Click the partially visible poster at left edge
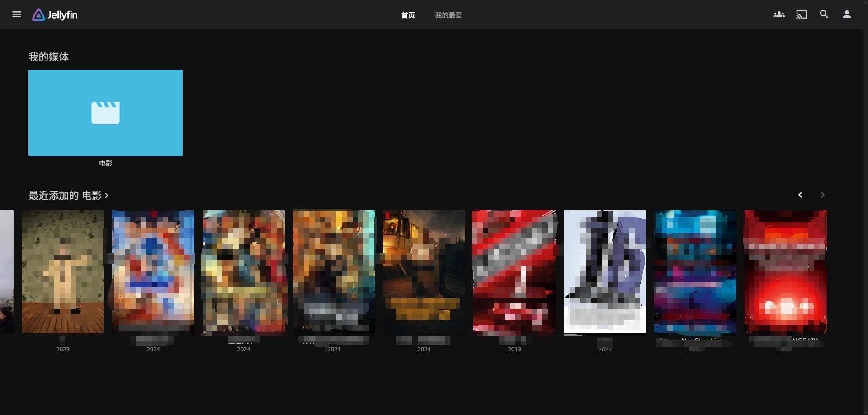Viewport: 868px width, 415px height. (6, 271)
